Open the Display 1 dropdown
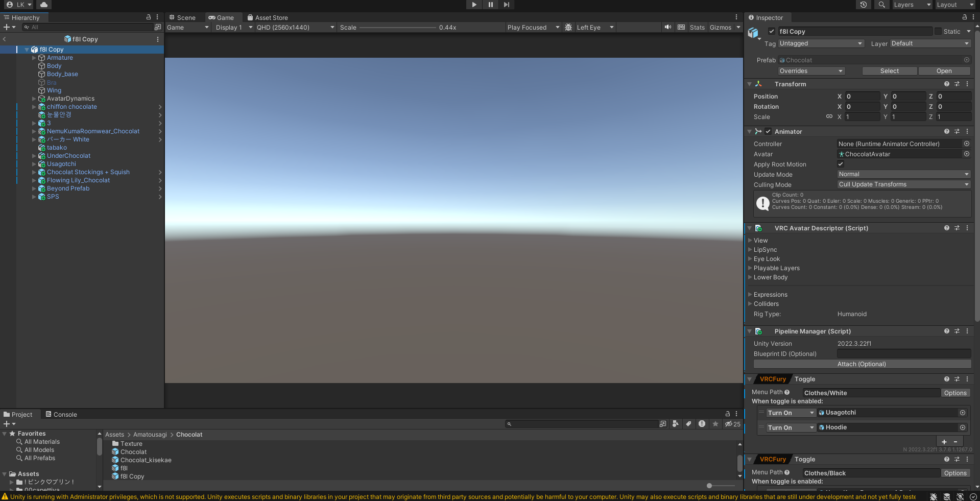 coord(234,27)
